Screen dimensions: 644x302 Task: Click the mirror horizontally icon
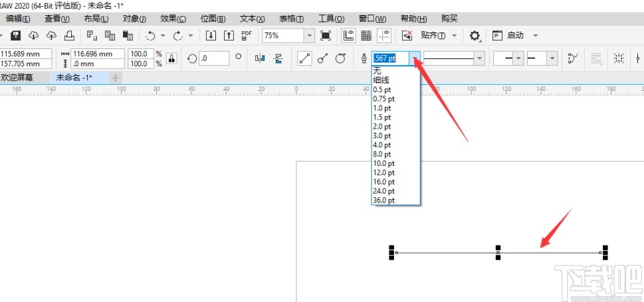tap(261, 58)
